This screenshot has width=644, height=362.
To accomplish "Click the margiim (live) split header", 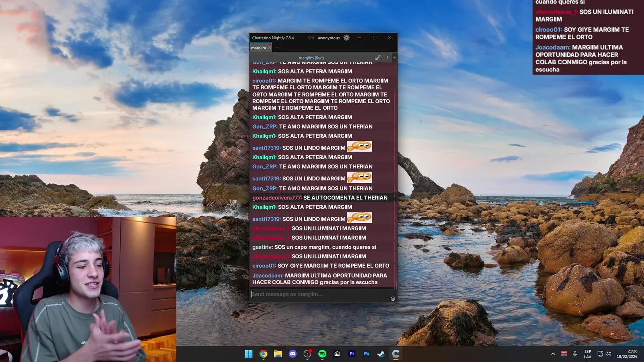I will (311, 58).
